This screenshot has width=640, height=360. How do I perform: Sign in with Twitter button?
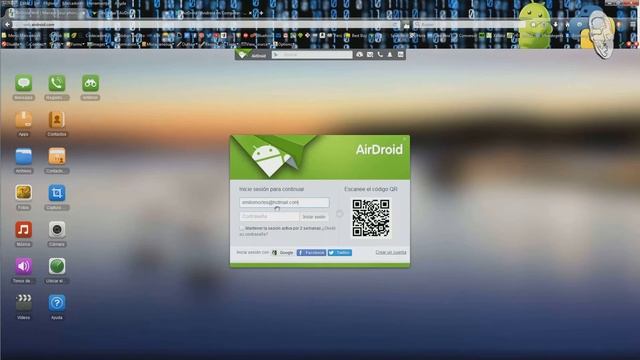tap(340, 253)
